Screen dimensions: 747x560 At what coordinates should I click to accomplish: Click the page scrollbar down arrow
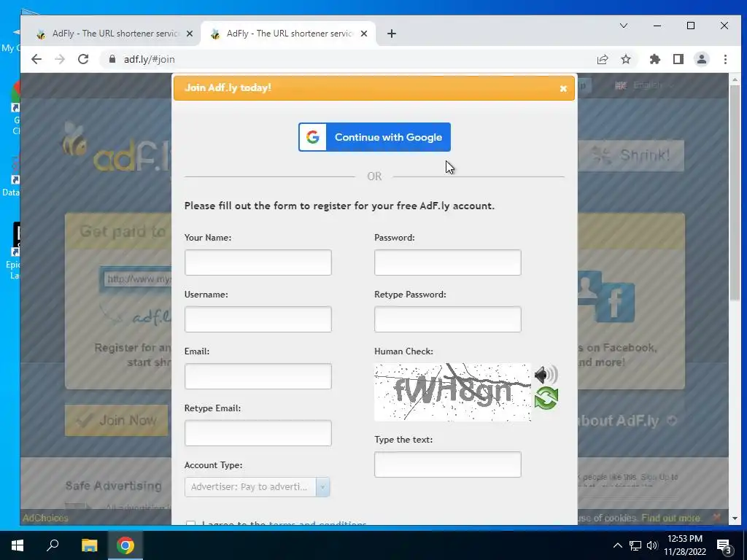[735, 518]
